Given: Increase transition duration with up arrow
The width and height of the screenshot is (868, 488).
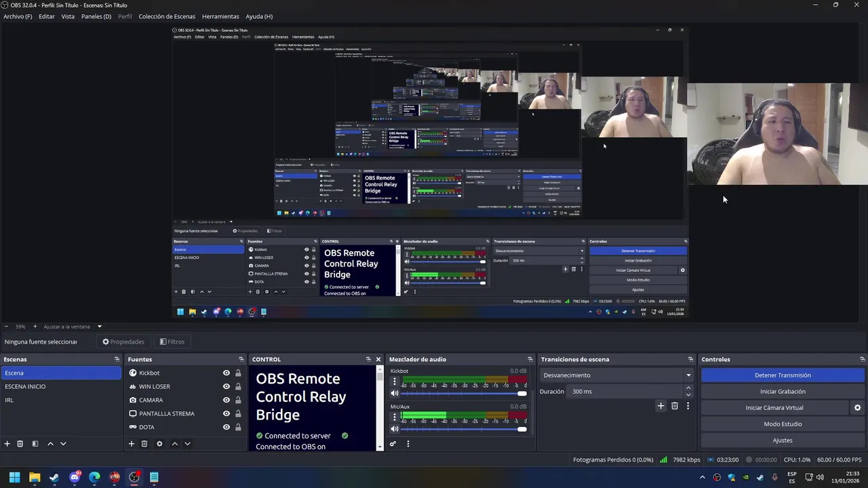Looking at the screenshot, I should click(688, 388).
